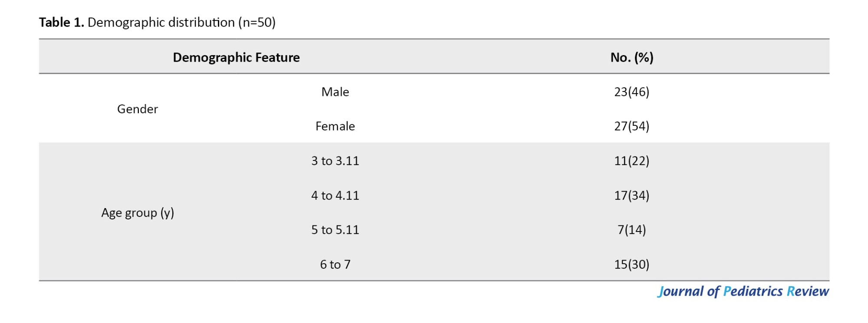Image resolution: width=868 pixels, height=323 pixels.
Task: Click the male count value 23(46)
Action: 631,92
